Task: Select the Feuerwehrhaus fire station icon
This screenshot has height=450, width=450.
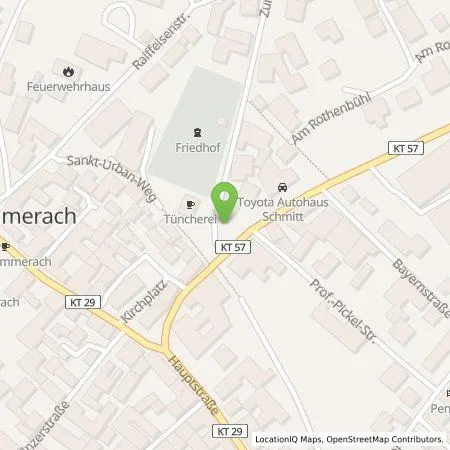Action: pos(68,71)
